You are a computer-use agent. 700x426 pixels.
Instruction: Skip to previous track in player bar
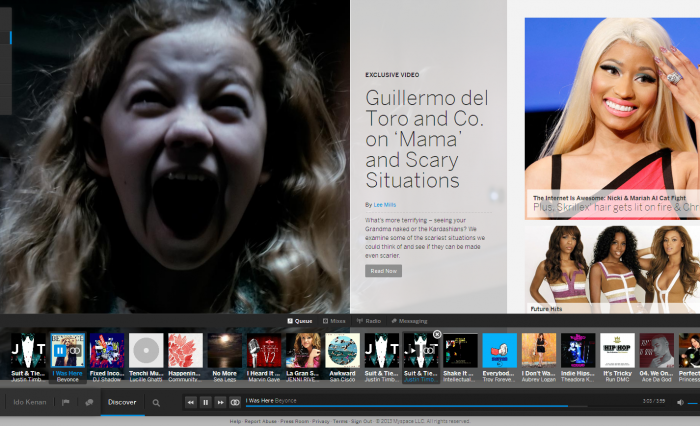tap(191, 402)
